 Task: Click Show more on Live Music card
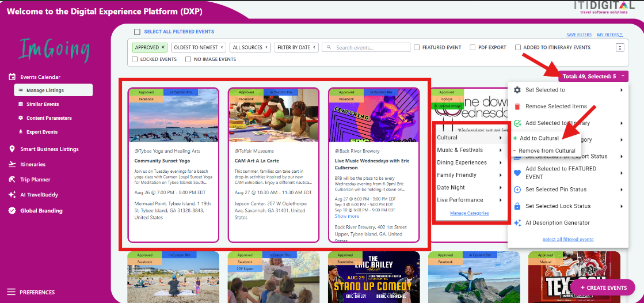(x=346, y=216)
